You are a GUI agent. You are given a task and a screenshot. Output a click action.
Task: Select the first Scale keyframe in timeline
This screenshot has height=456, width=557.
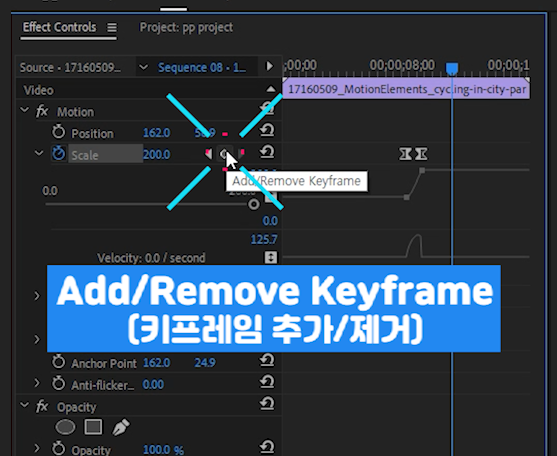click(405, 154)
